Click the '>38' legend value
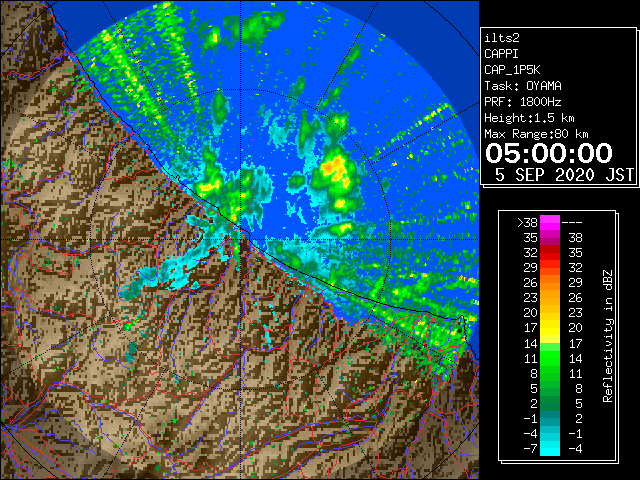 527,223
